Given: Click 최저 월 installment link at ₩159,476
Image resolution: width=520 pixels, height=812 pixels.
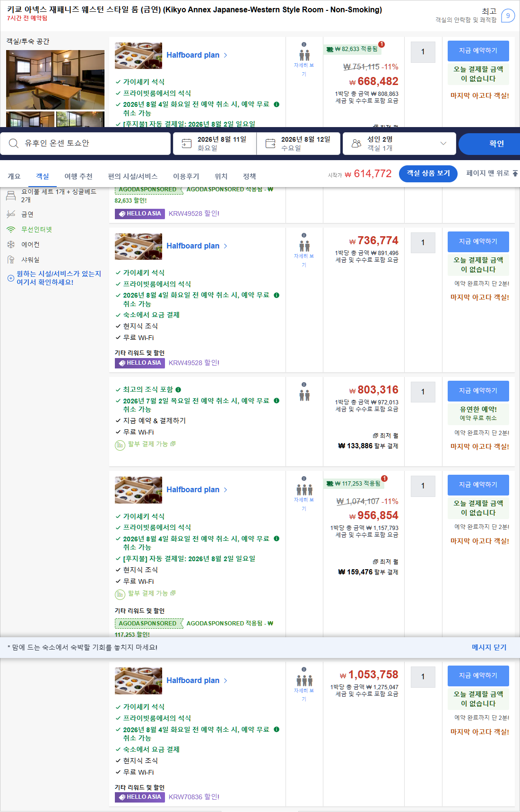Looking at the screenshot, I should click(385, 562).
